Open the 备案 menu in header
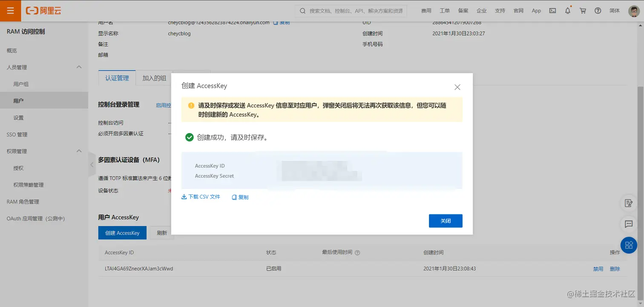This screenshot has height=307, width=644. click(463, 11)
